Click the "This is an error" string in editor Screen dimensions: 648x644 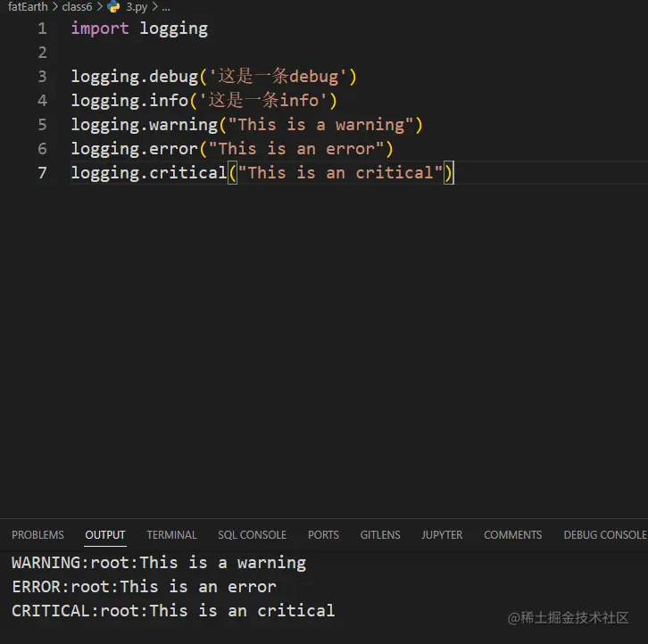[296, 149]
